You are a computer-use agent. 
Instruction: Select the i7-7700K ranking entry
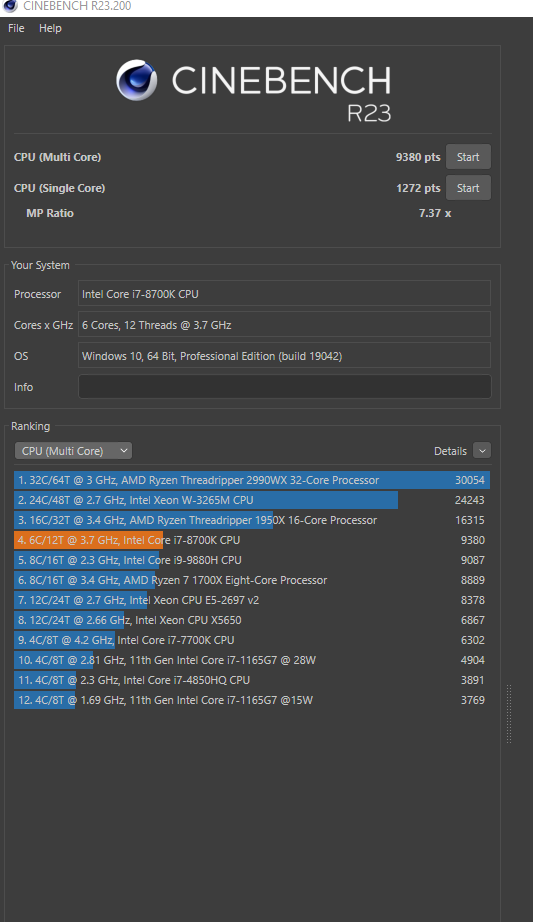[252, 640]
